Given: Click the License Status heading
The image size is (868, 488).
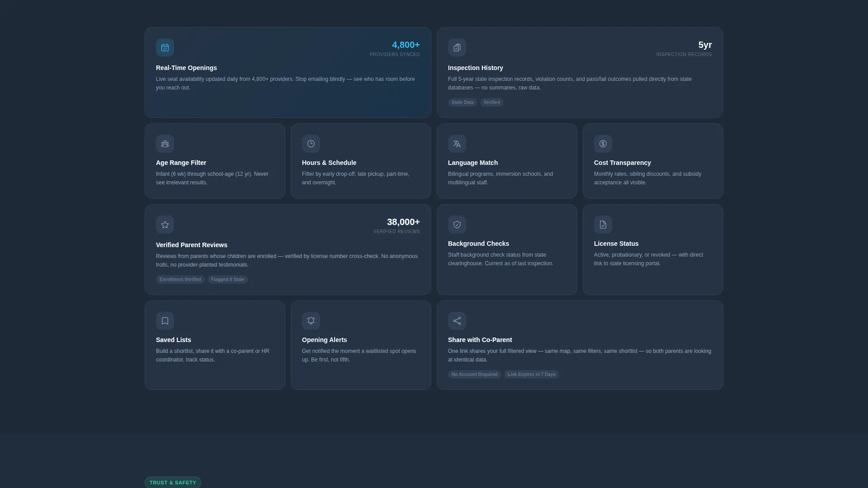Looking at the screenshot, I should point(616,244).
